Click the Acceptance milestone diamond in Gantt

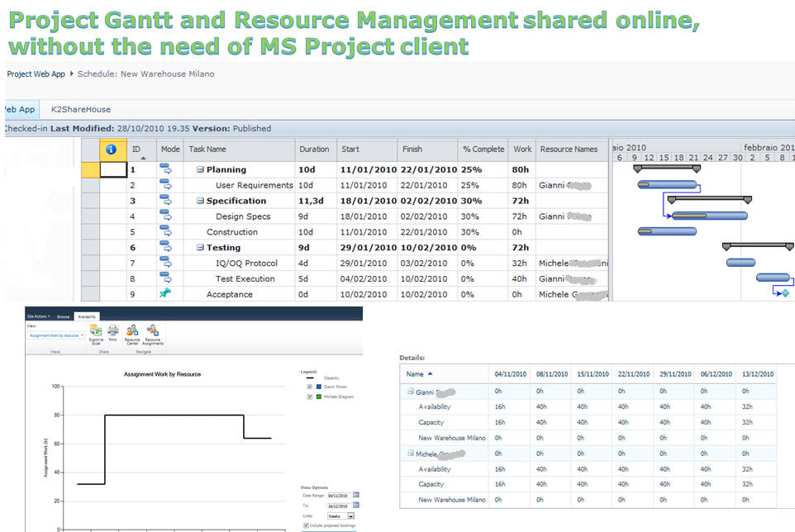pyautogui.click(x=785, y=293)
